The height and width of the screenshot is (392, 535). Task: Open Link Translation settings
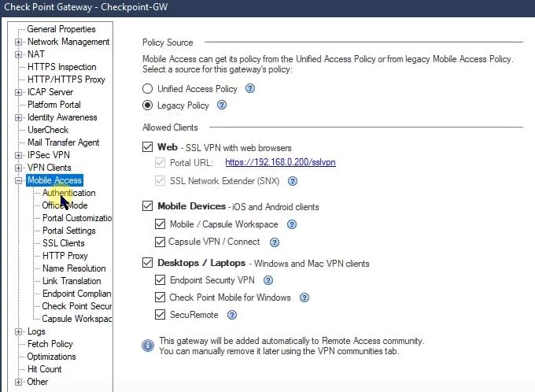click(x=72, y=281)
